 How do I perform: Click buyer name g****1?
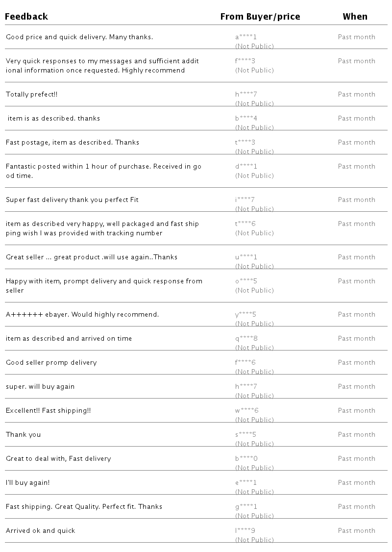[x=246, y=507]
